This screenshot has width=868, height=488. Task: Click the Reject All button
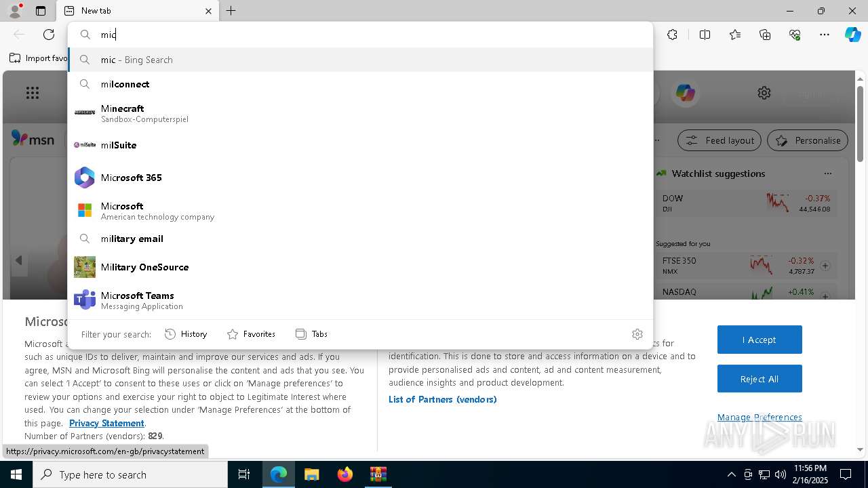759,379
